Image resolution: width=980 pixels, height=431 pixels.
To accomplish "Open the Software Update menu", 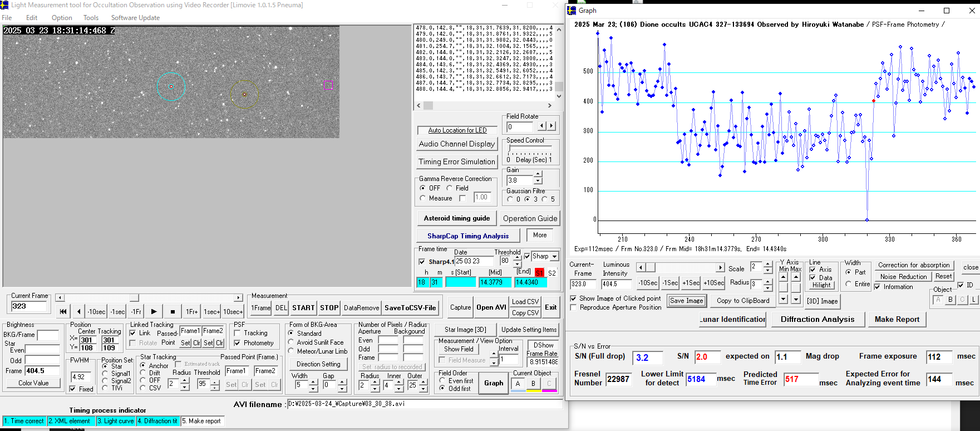I will [135, 18].
